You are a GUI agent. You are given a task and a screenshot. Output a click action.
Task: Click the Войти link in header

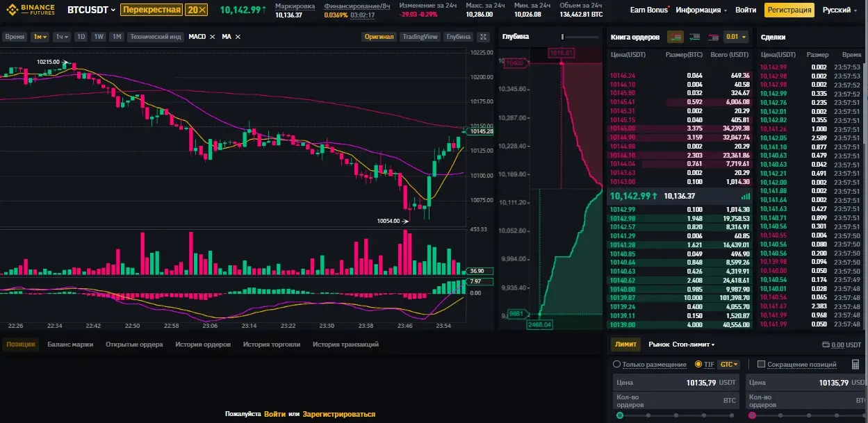click(x=745, y=10)
